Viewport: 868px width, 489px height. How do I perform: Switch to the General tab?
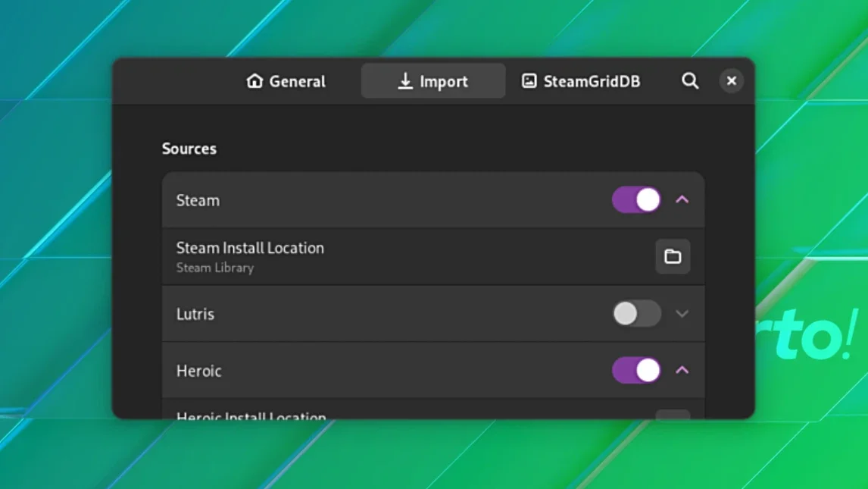click(286, 81)
